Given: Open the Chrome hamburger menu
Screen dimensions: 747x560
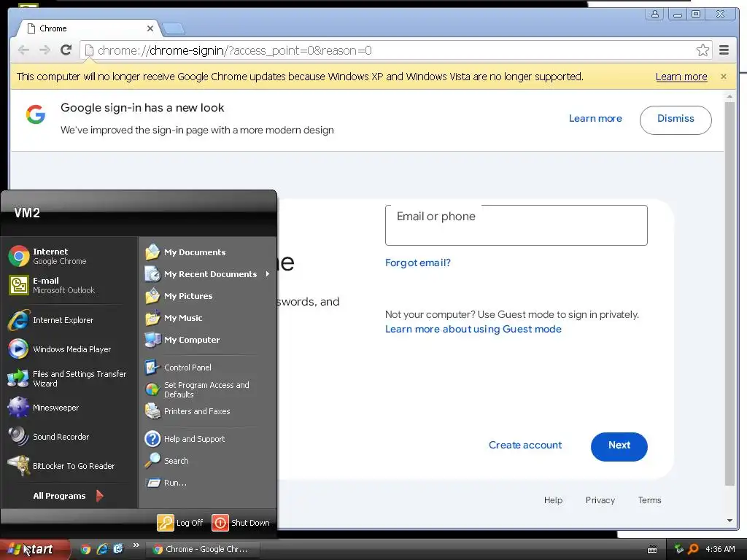Looking at the screenshot, I should 724,50.
